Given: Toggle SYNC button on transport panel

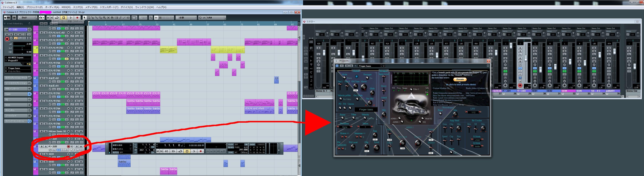Looking at the screenshot, I should (231, 153).
